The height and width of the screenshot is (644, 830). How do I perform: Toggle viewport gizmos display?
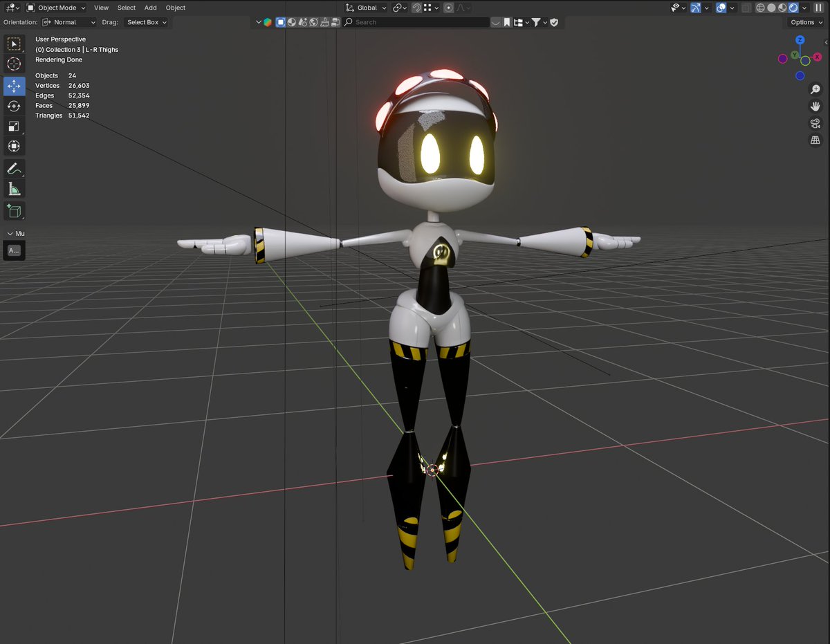click(x=695, y=8)
